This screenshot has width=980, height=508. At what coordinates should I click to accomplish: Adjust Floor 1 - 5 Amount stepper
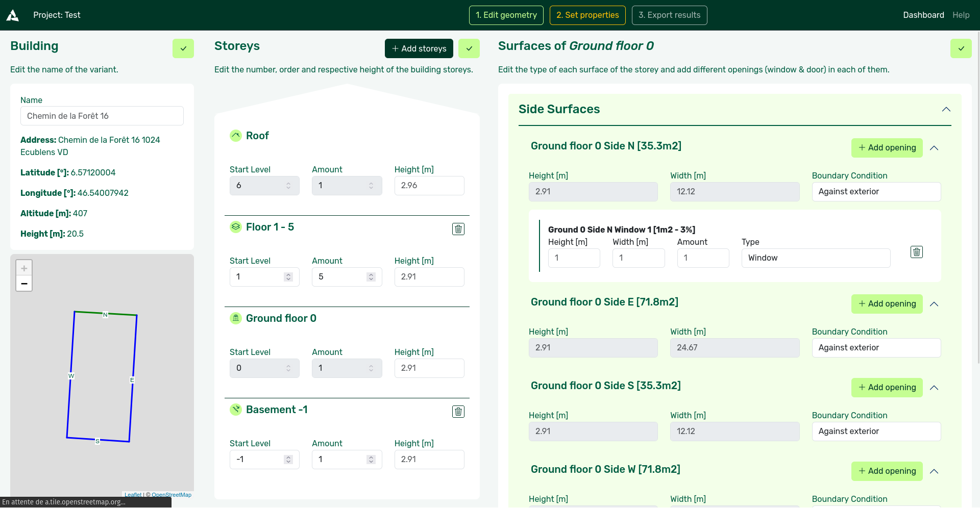coord(371,277)
